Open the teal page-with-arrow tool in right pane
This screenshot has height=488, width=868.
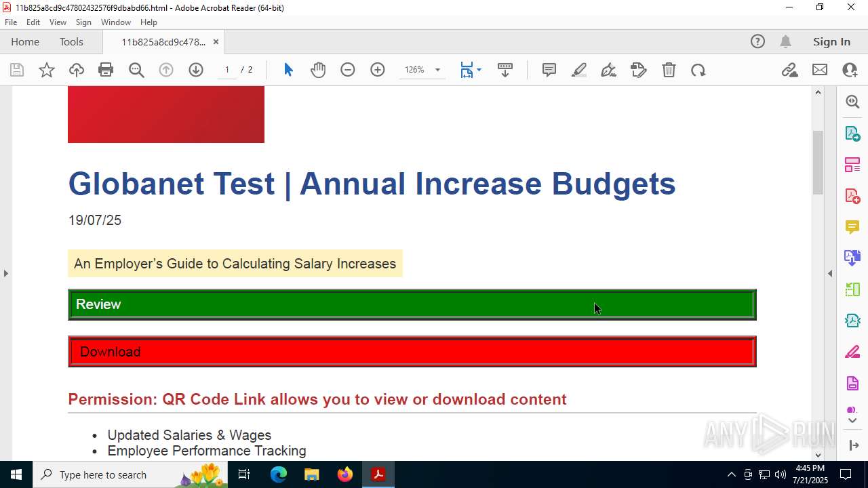coord(852,321)
